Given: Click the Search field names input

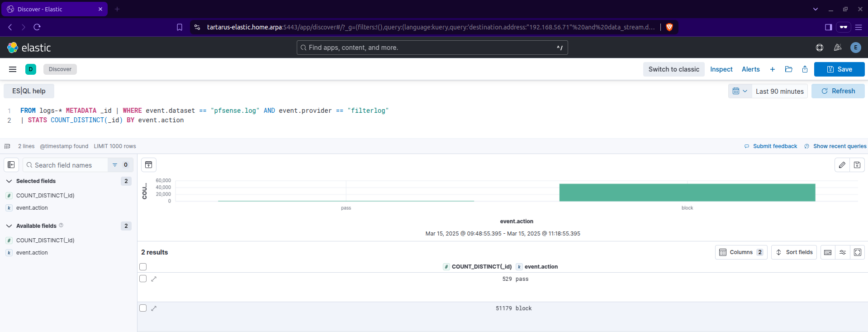Looking at the screenshot, I should (68, 165).
